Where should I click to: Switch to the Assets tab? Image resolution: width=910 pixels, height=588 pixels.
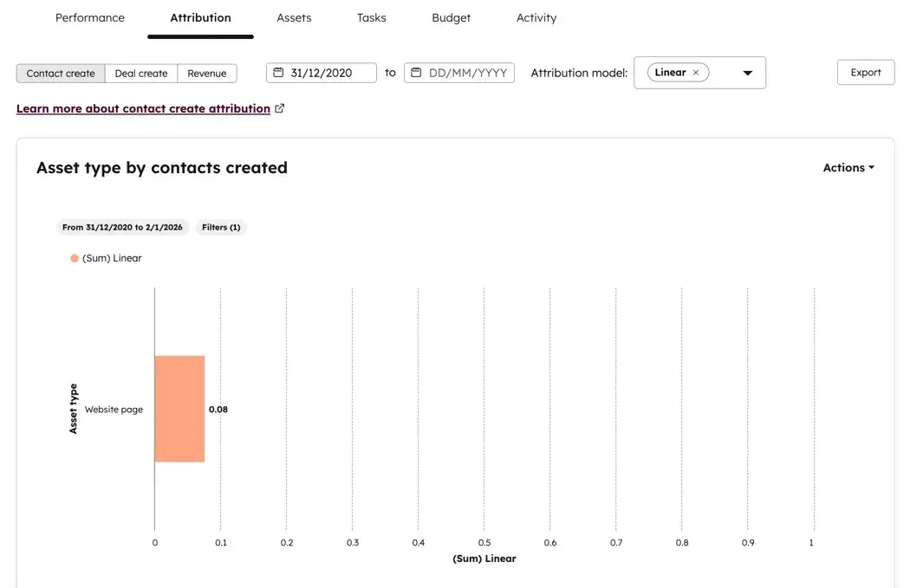click(294, 17)
